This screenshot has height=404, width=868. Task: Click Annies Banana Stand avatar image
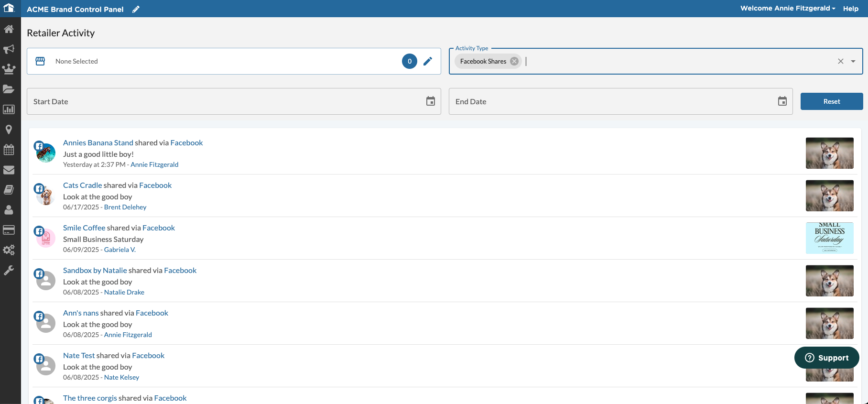pyautogui.click(x=46, y=153)
